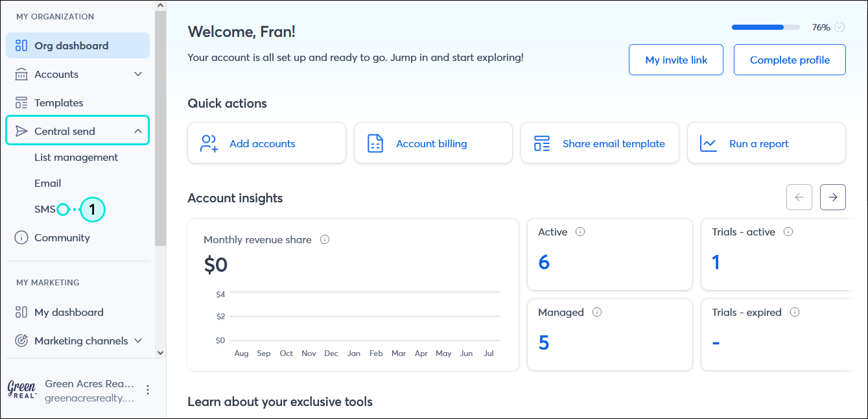
Task: Select the Run a report chart icon
Action: coord(709,143)
